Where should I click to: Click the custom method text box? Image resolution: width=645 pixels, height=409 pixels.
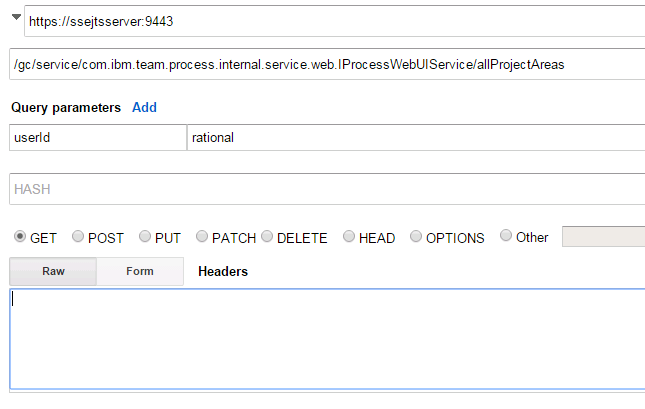coord(603,237)
